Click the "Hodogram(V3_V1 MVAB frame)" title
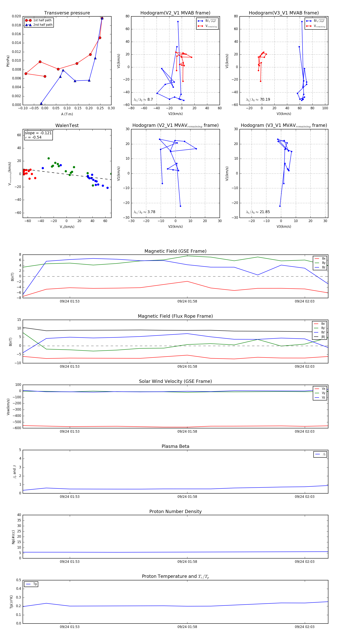 284,13
